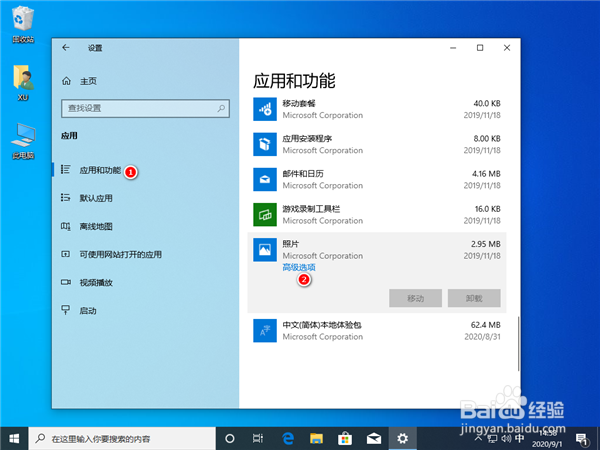The image size is (600, 450).
Task: Click the 邮件和日历 app icon
Action: [265, 179]
